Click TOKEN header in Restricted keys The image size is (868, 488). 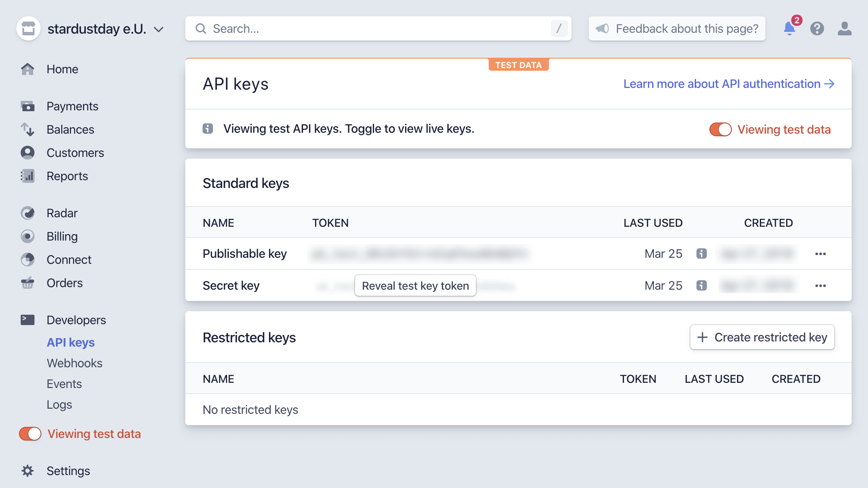[x=638, y=379]
